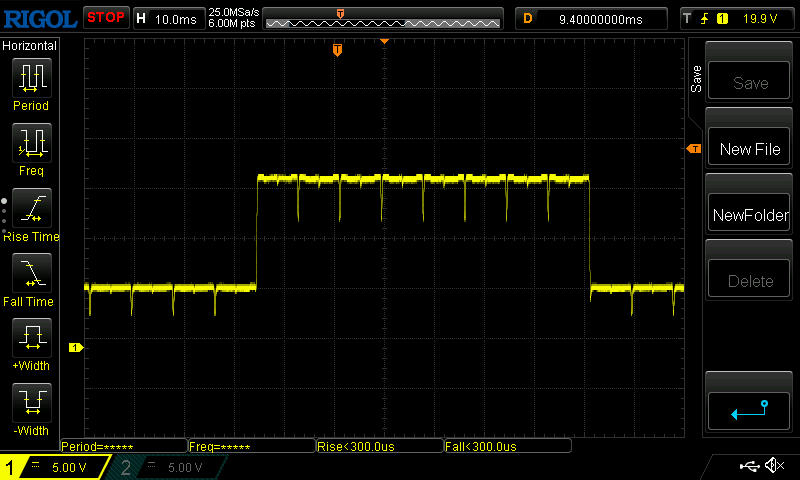Click the Save menu tab

(x=696, y=79)
